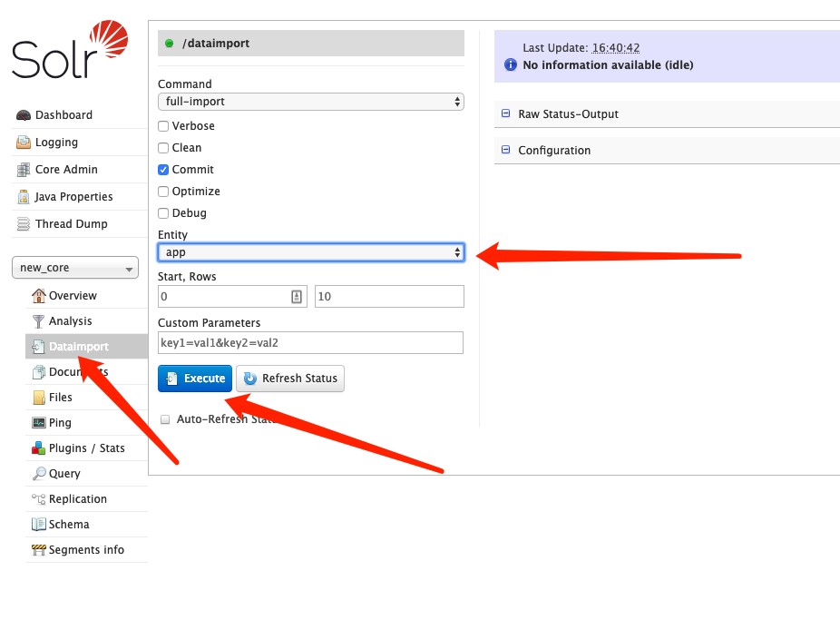Click the Schema book icon
The height and width of the screenshot is (620, 840).
tap(39, 524)
